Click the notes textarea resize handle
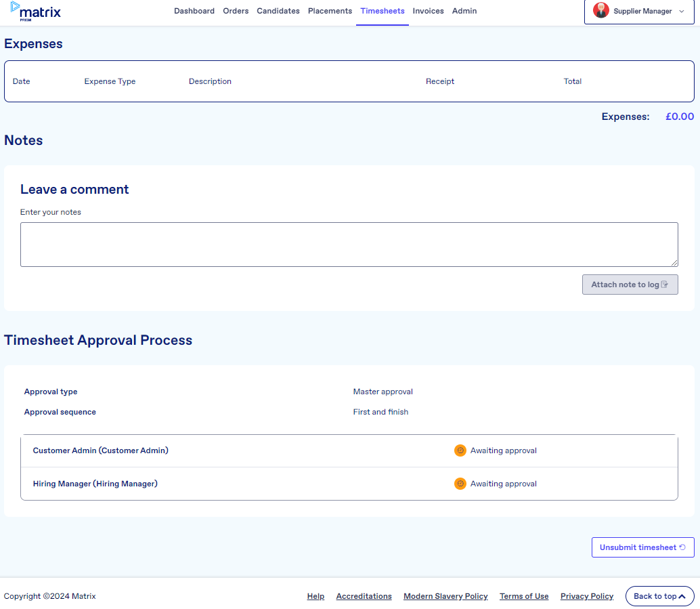 674,263
